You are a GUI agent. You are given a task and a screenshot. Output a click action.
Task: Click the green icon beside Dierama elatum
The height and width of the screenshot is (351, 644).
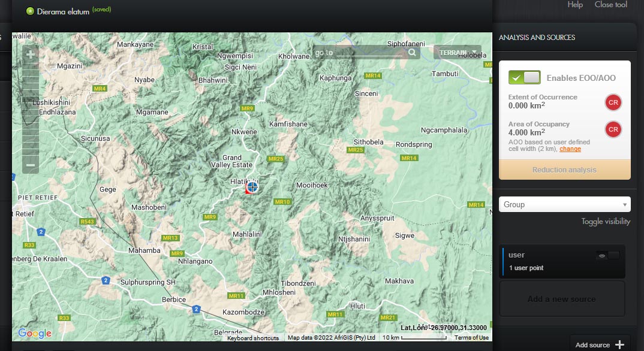30,11
